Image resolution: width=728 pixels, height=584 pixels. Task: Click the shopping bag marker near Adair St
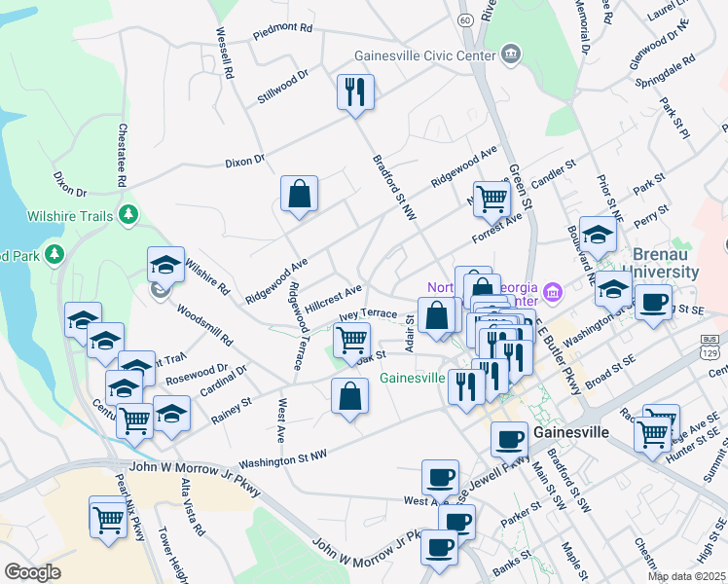click(x=438, y=315)
